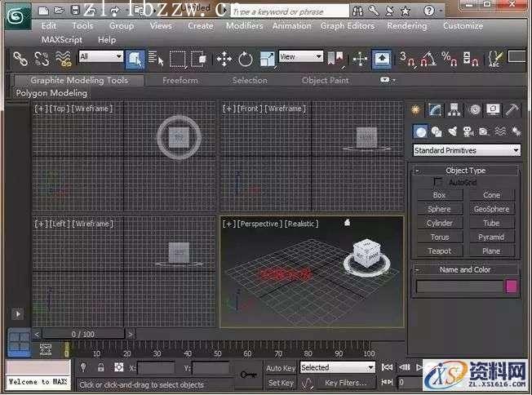Toggle 3D Snaps
The image size is (532, 395).
pyautogui.click(x=407, y=59)
